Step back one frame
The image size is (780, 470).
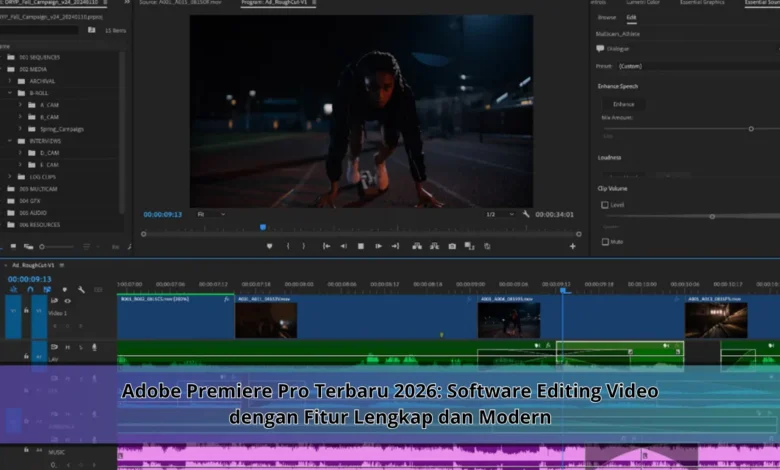[x=343, y=246]
